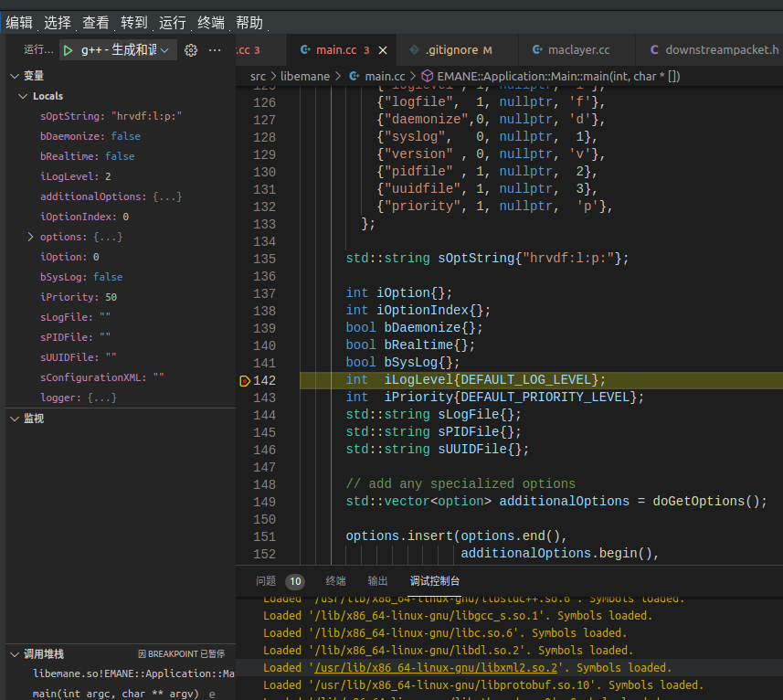This screenshot has width=783, height=700.
Task: Switch to the 问题 problems panel tab
Action: [266, 581]
